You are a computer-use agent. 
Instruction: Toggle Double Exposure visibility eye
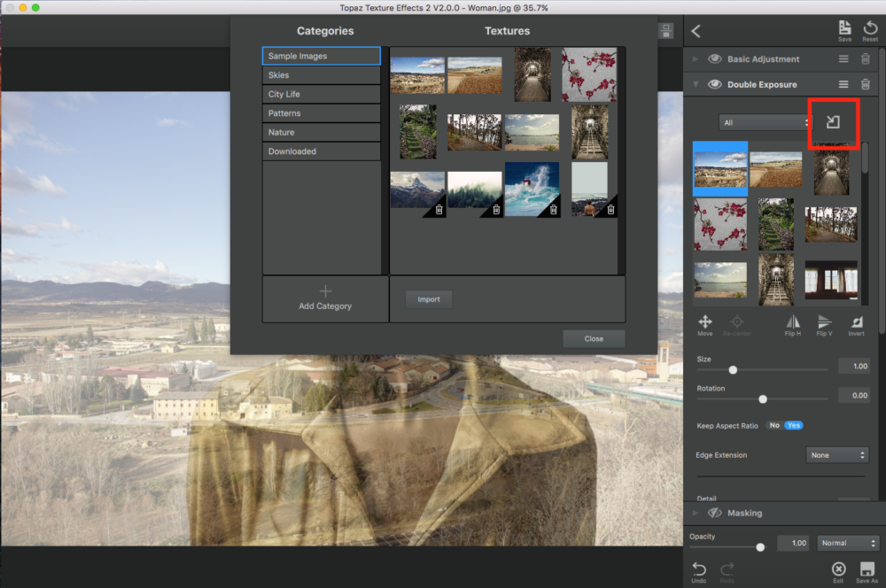[715, 84]
